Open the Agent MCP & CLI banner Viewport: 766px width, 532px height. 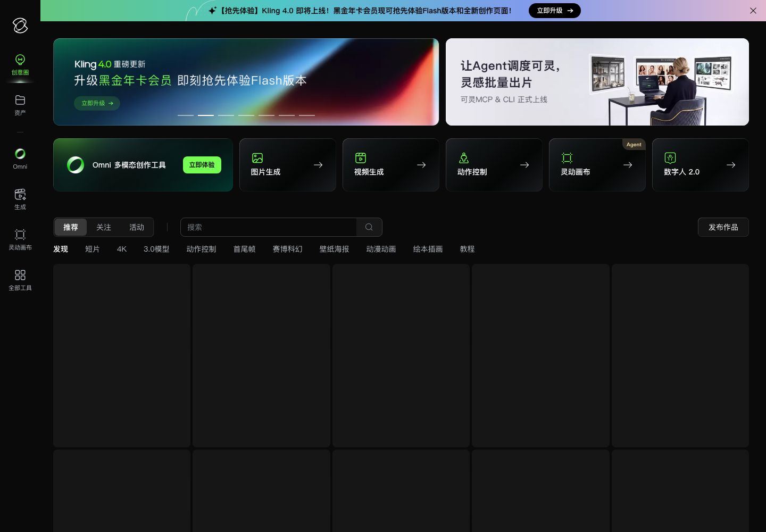point(597,82)
